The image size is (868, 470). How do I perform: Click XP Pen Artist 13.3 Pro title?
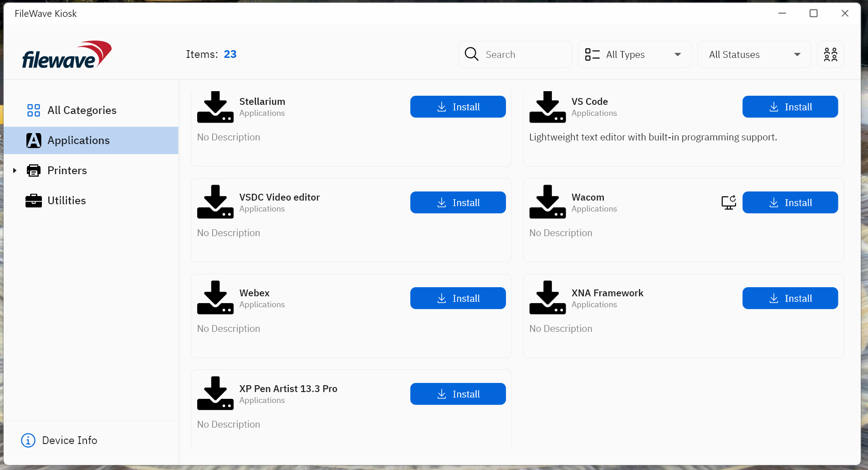[288, 389]
